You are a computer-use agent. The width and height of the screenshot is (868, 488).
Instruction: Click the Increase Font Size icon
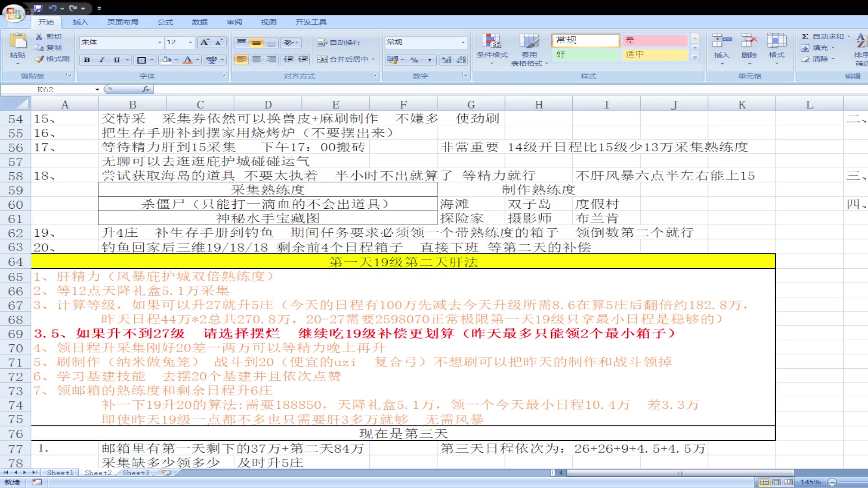(204, 42)
